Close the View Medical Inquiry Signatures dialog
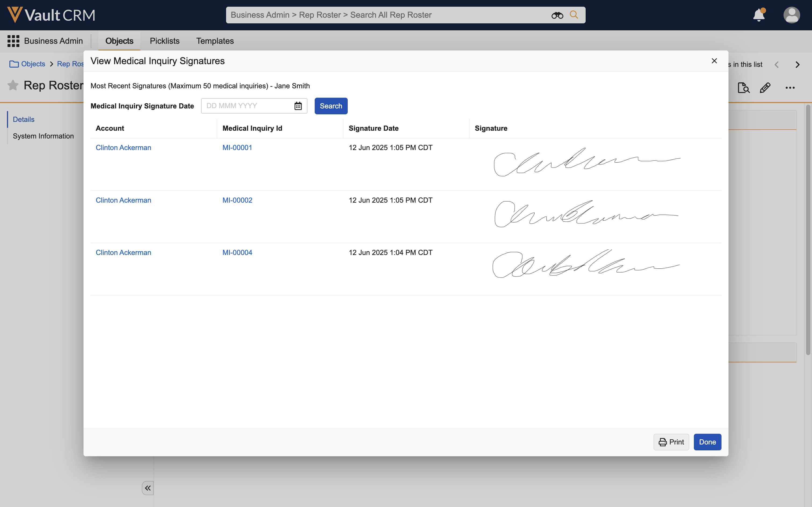The height and width of the screenshot is (507, 812). pyautogui.click(x=714, y=61)
